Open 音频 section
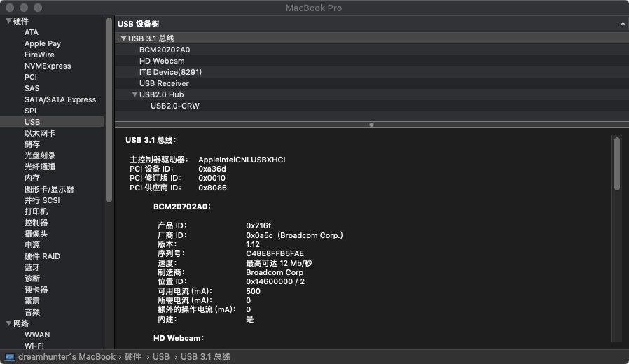629x364 pixels. tap(32, 313)
